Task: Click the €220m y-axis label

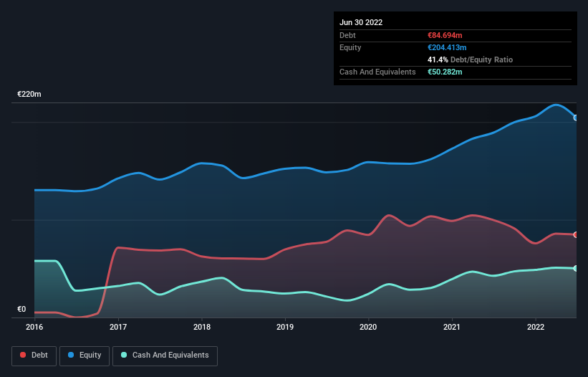Action: tap(29, 94)
